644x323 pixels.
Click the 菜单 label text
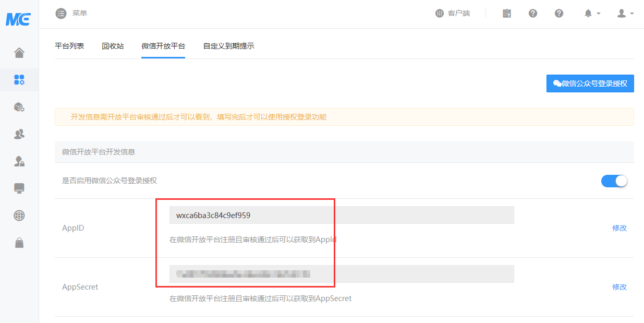tap(80, 13)
